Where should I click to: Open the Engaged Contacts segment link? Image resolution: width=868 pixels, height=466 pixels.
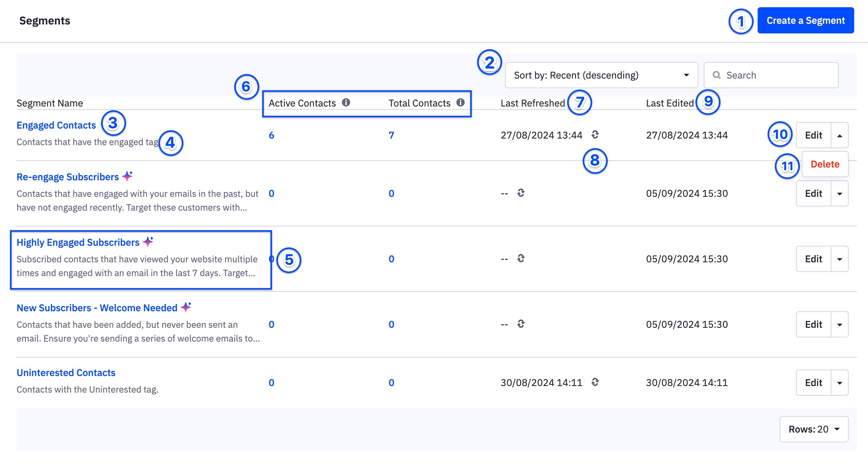point(56,125)
